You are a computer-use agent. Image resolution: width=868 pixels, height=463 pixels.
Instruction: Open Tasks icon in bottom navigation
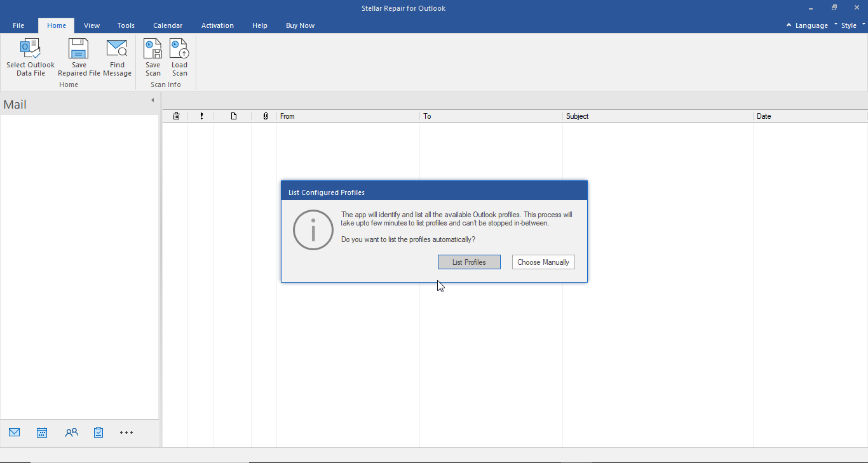[98, 433]
